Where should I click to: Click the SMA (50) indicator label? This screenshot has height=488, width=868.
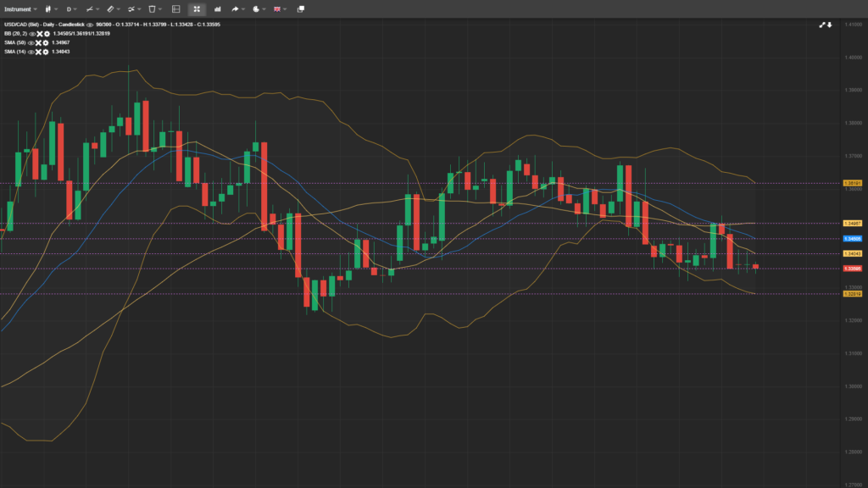[15, 42]
